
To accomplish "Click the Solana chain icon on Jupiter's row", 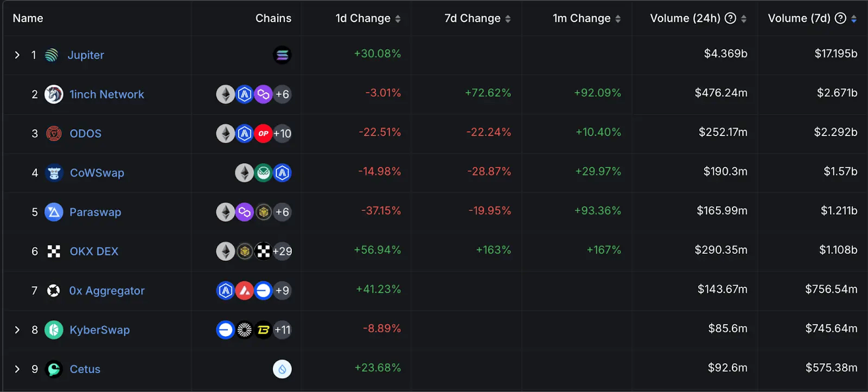I will pyautogui.click(x=282, y=55).
